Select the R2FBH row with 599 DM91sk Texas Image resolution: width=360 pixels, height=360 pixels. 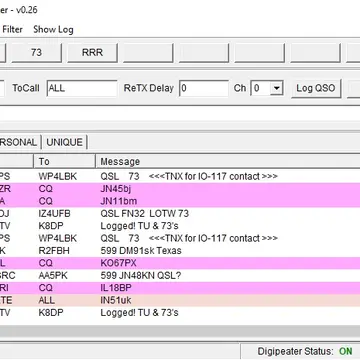click(x=180, y=251)
